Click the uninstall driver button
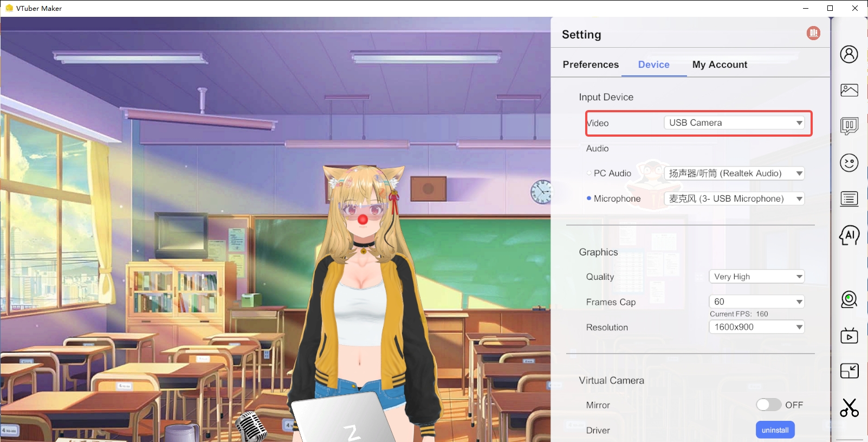Viewport: 868px width, 442px height. tap(775, 430)
